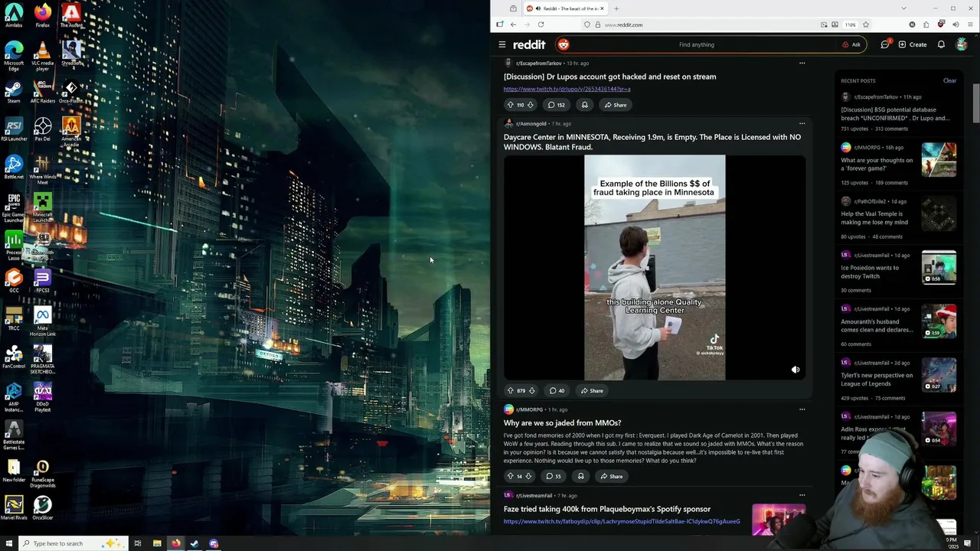Open Firefox View tab button
Viewport: 980px width, 551px height.
[513, 8]
